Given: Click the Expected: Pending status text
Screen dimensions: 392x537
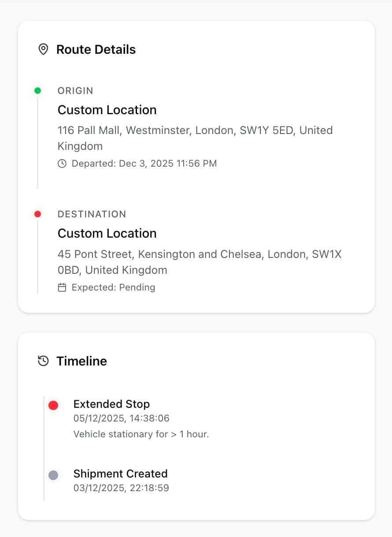Looking at the screenshot, I should click(113, 287).
